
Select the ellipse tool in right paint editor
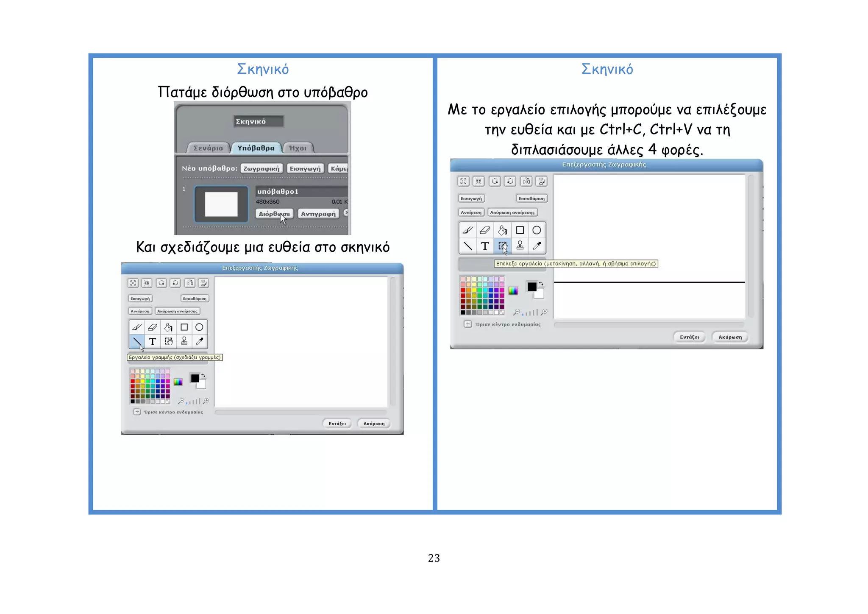coord(537,230)
